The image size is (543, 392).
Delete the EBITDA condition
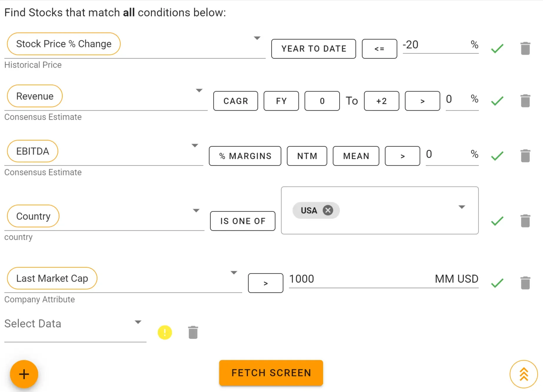pos(525,155)
